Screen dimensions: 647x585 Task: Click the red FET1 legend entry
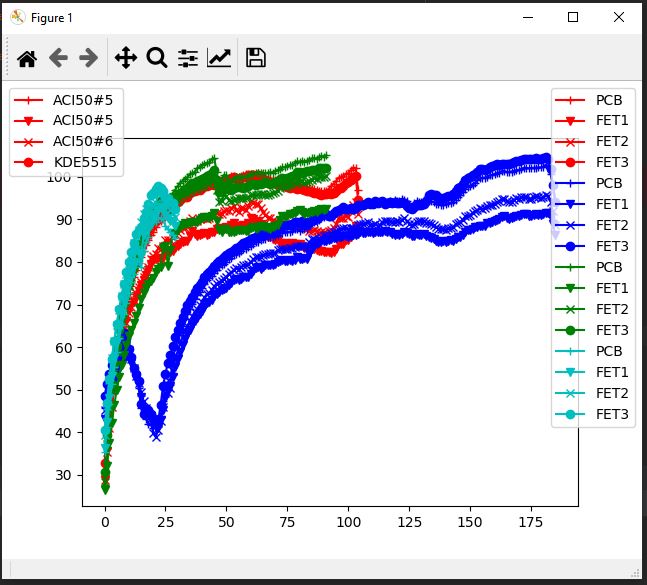pyautogui.click(x=591, y=120)
